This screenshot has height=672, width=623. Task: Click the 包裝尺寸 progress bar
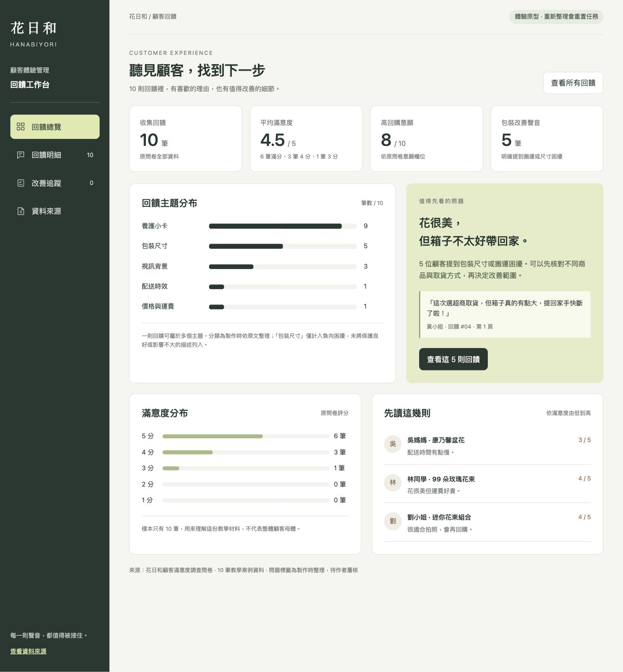pyautogui.click(x=282, y=246)
